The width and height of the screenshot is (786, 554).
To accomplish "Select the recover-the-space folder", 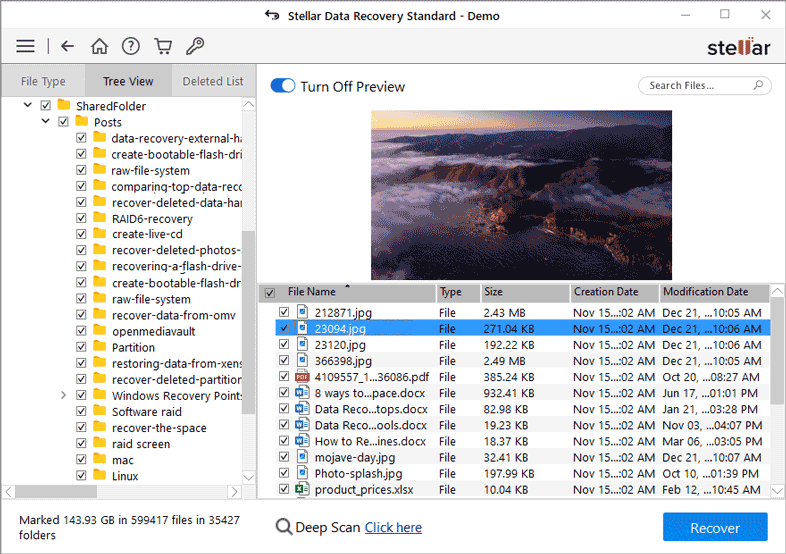I will 159,428.
